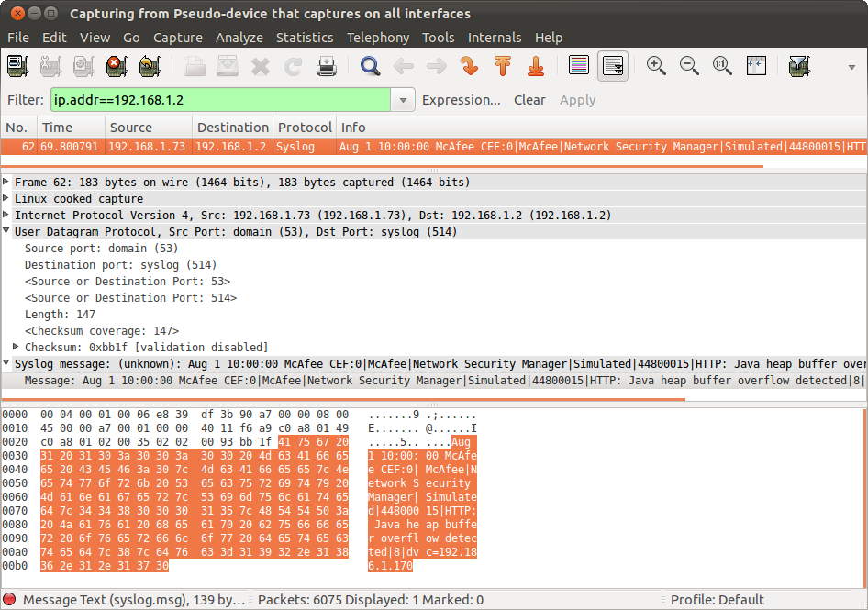Sort packets by the Time column
The height and width of the screenshot is (610, 868).
click(71, 128)
